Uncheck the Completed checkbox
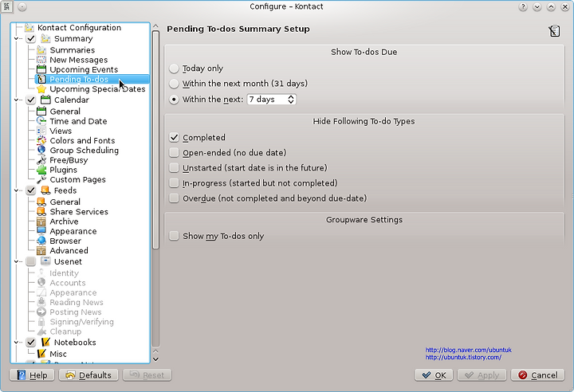 pos(174,137)
